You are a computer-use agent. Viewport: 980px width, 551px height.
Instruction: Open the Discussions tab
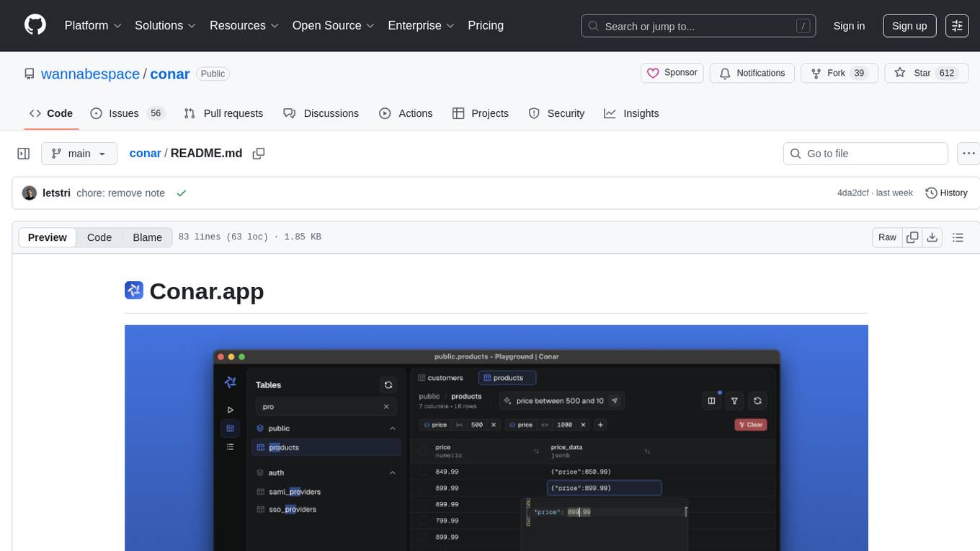click(321, 113)
